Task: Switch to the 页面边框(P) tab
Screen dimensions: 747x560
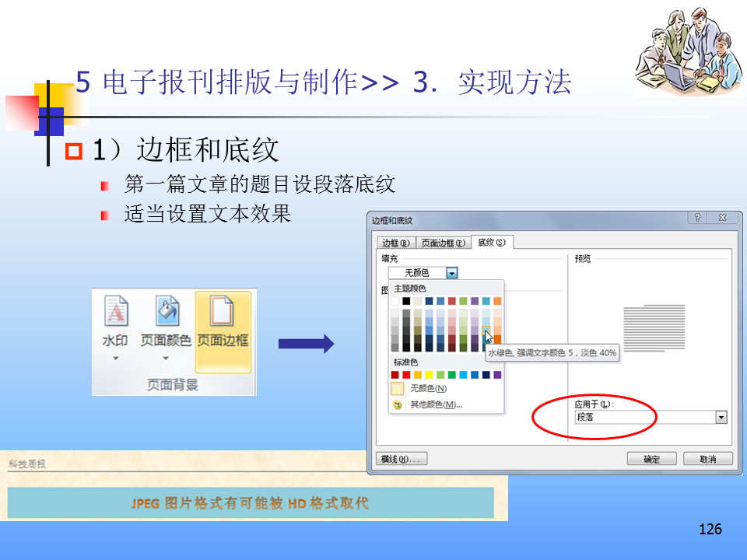Action: click(444, 243)
